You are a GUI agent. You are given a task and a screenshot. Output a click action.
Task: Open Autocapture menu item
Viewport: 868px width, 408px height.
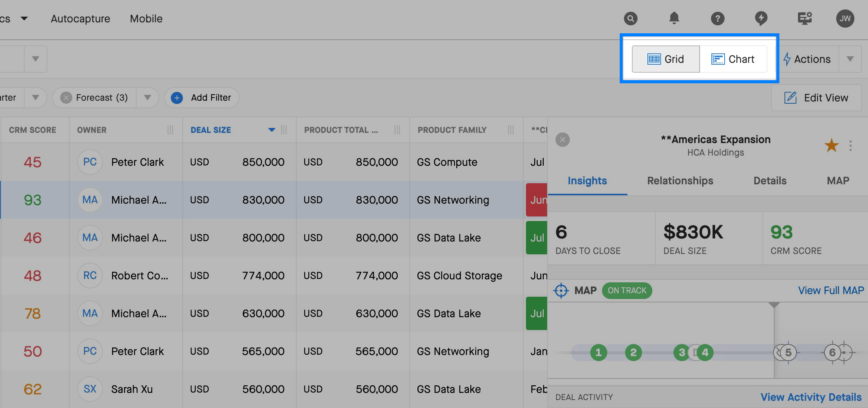(80, 19)
